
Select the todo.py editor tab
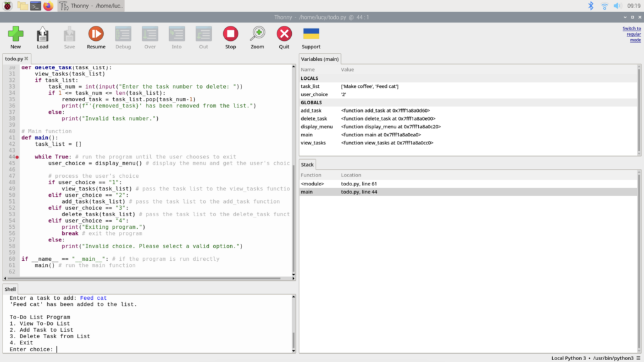tap(13, 58)
